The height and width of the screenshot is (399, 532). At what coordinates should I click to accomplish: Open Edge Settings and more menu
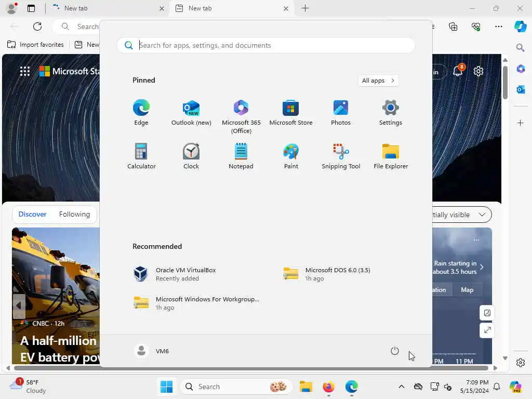[x=498, y=26]
